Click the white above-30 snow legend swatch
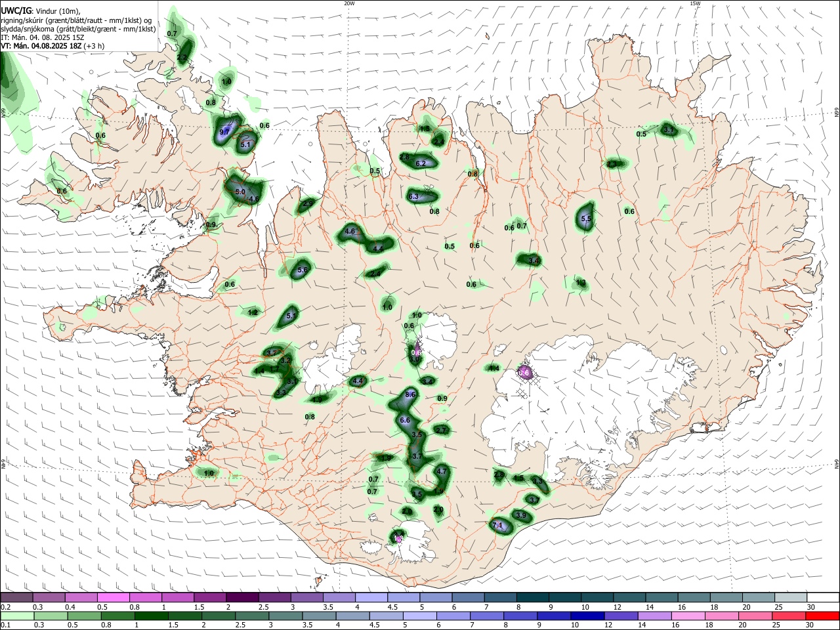This screenshot has height=630, width=840. tap(823, 597)
